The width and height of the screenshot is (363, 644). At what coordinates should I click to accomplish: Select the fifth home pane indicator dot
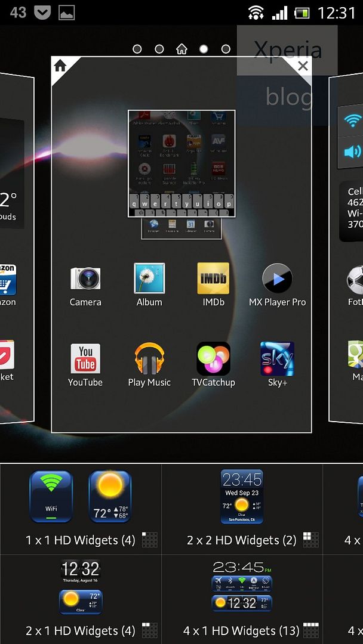pyautogui.click(x=226, y=49)
